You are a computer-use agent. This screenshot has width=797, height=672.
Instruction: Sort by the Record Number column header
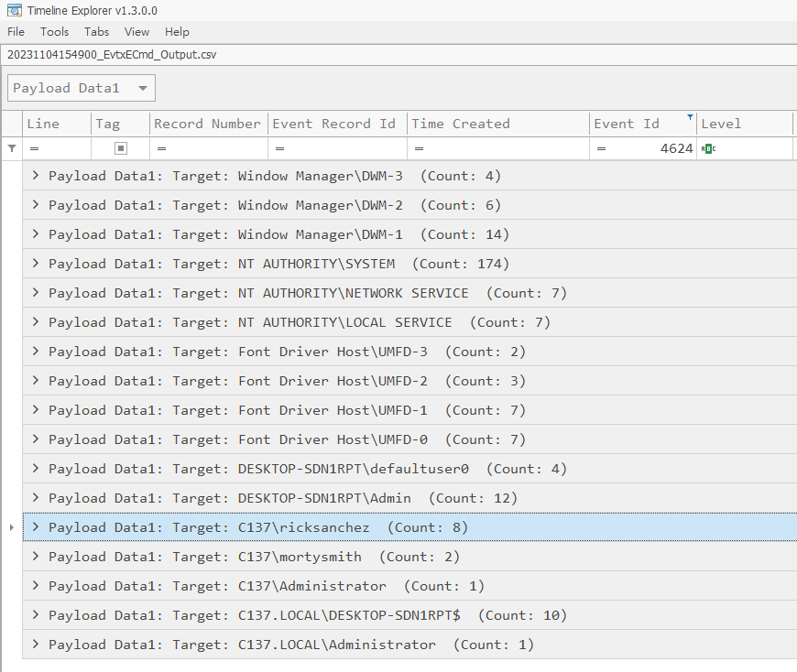pos(208,124)
